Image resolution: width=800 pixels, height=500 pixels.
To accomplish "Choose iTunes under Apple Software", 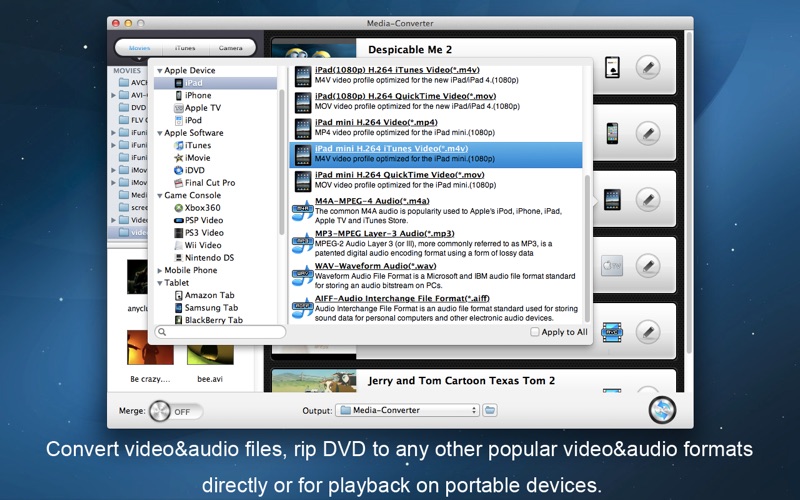I will (192, 145).
